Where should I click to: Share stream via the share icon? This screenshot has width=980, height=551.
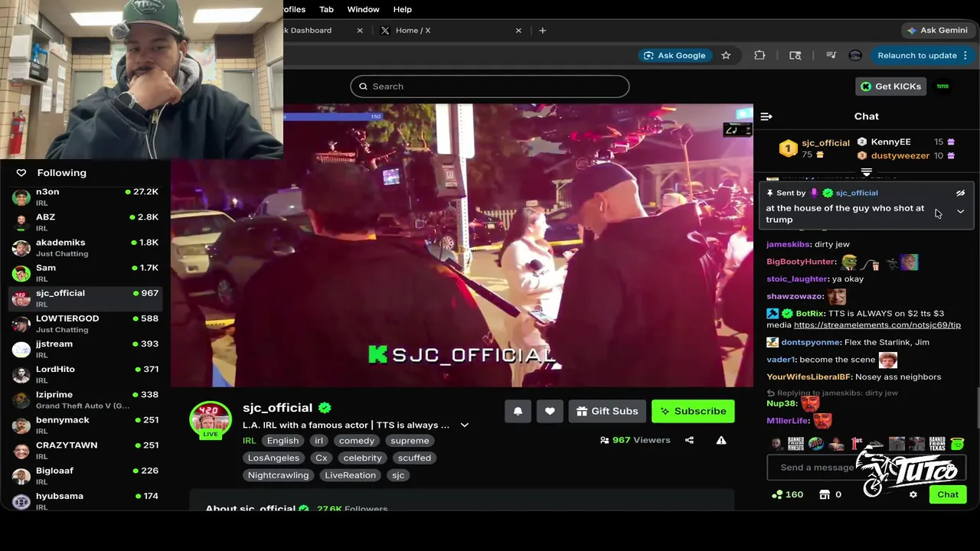[x=689, y=440]
